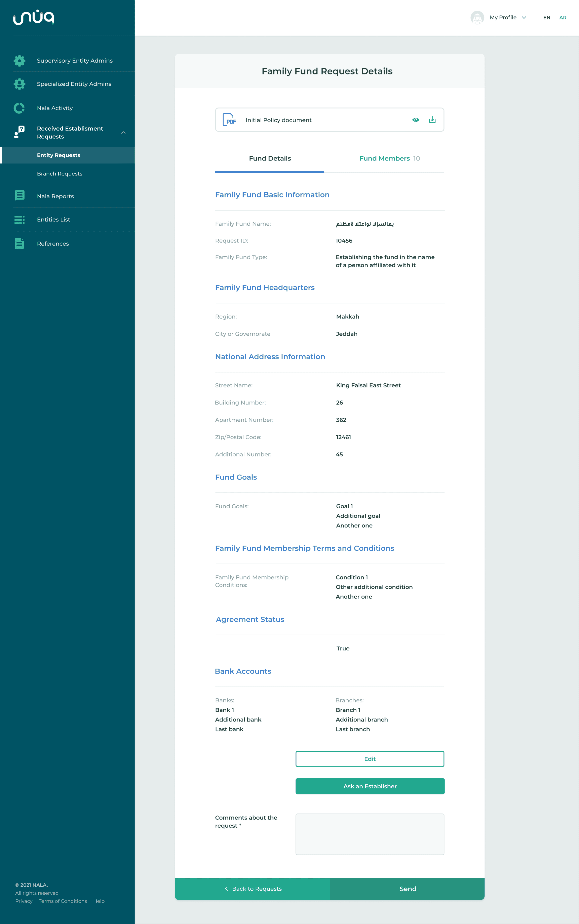Preview the policy document with eye icon
The width and height of the screenshot is (579, 924).
click(416, 120)
